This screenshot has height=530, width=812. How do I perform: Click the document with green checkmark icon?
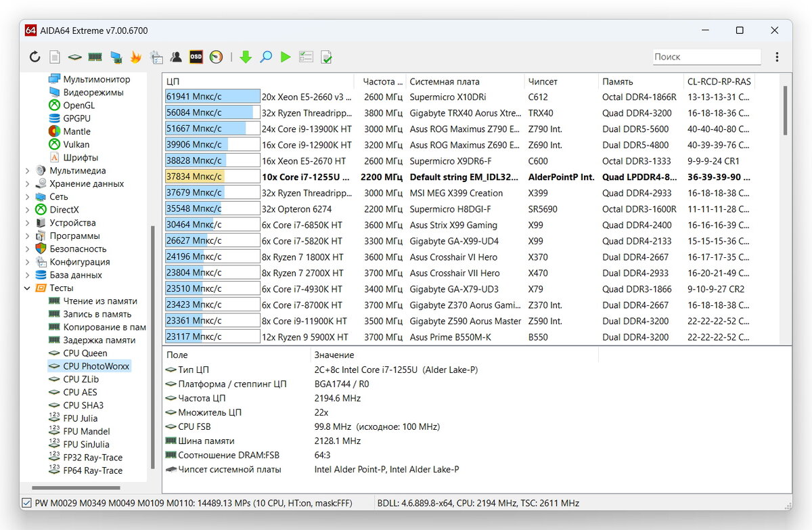pyautogui.click(x=326, y=58)
